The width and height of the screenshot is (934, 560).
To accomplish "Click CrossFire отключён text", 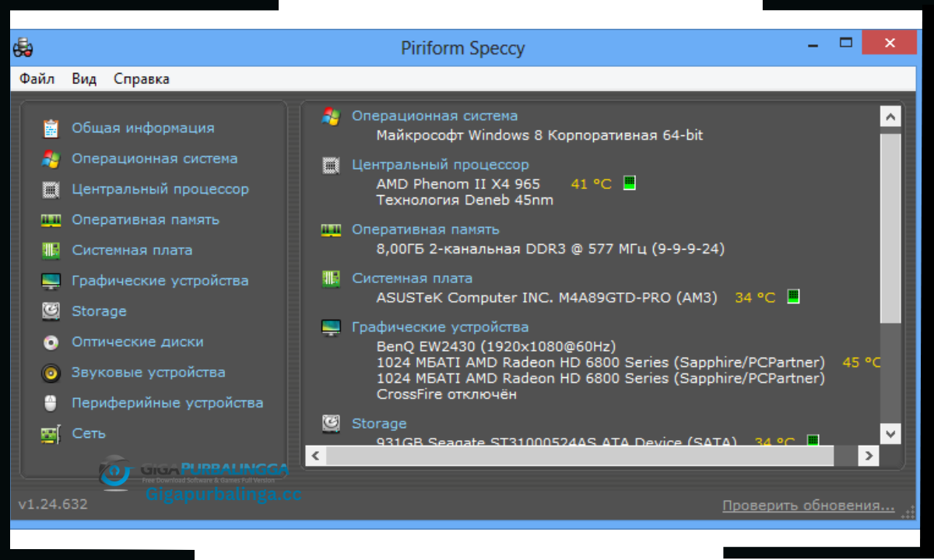I will click(447, 394).
